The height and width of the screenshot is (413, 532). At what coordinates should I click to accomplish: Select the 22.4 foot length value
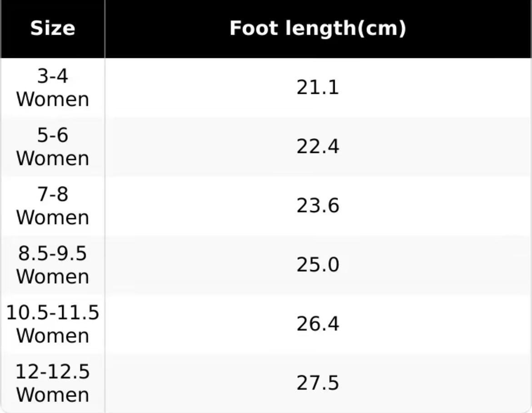click(x=317, y=146)
